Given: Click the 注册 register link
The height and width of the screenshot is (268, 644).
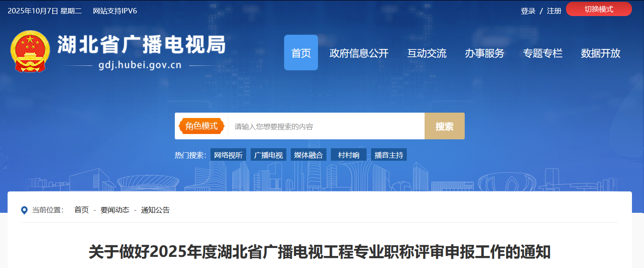Looking at the screenshot, I should tap(554, 11).
